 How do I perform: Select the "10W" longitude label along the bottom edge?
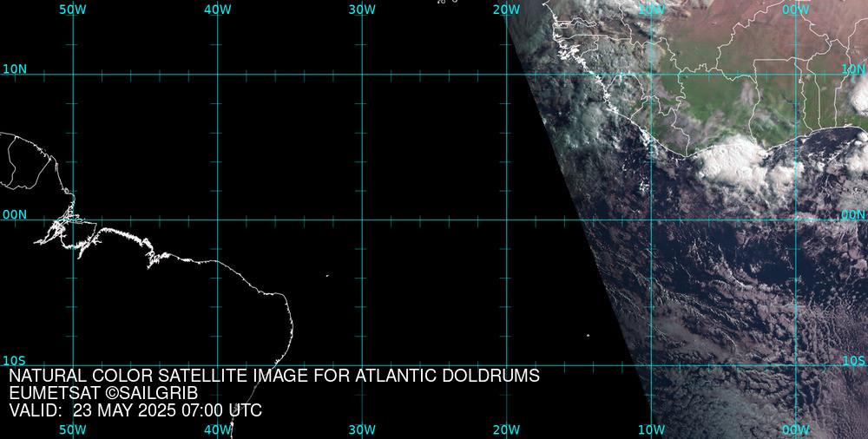[x=651, y=430]
